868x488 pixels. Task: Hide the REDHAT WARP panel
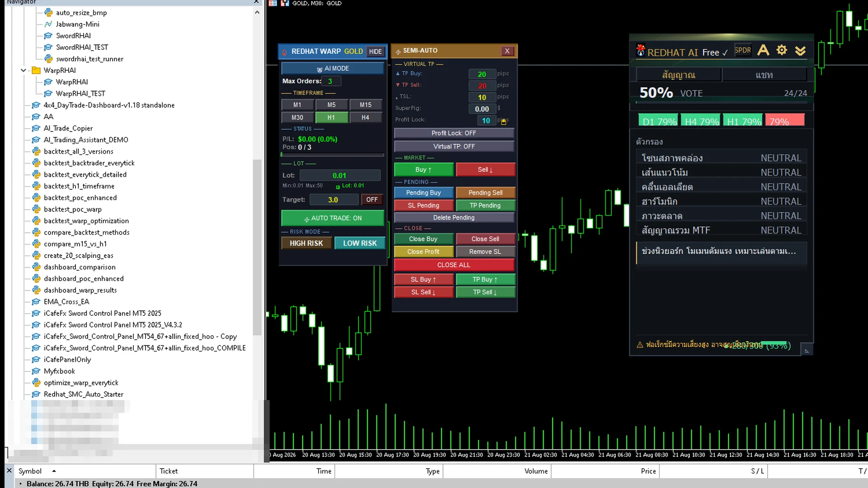tap(375, 52)
